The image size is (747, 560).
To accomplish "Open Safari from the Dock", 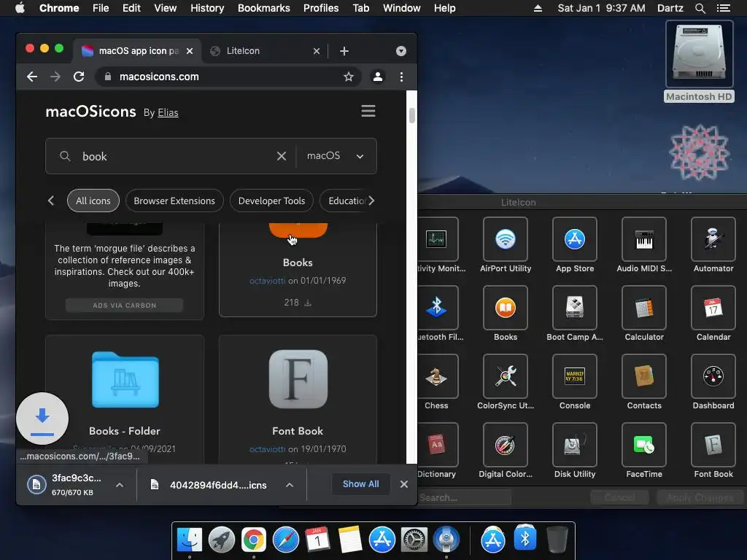I will [285, 540].
